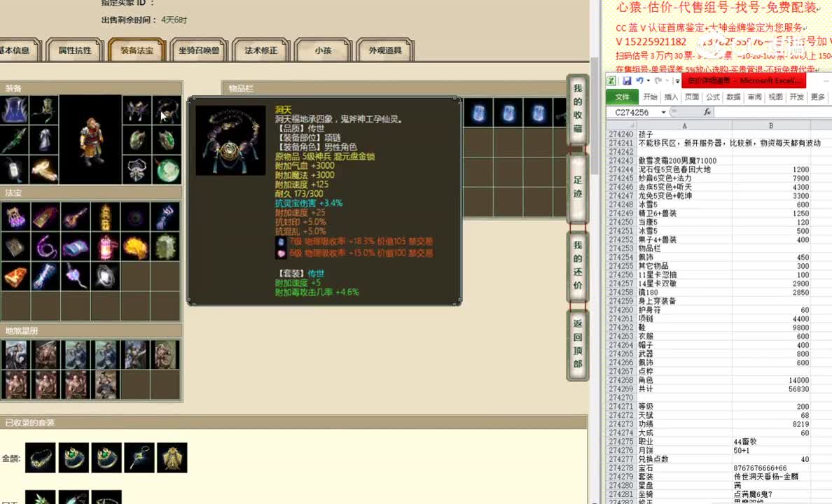Open the Excel 公式 ribbon tab
This screenshot has width=832, height=504.
[713, 97]
